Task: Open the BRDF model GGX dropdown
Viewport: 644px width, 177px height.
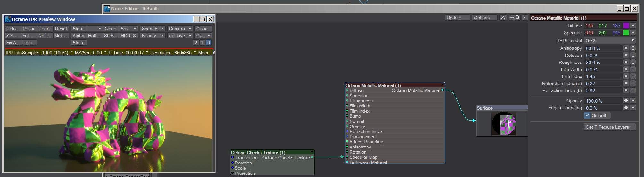Action: click(x=610, y=40)
